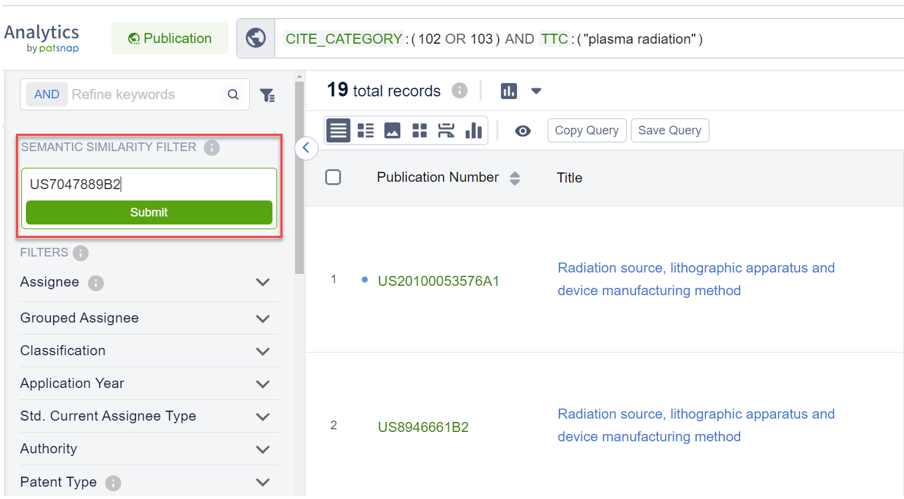
Task: Click the search magnifier in Refine keywords
Action: [x=233, y=95]
